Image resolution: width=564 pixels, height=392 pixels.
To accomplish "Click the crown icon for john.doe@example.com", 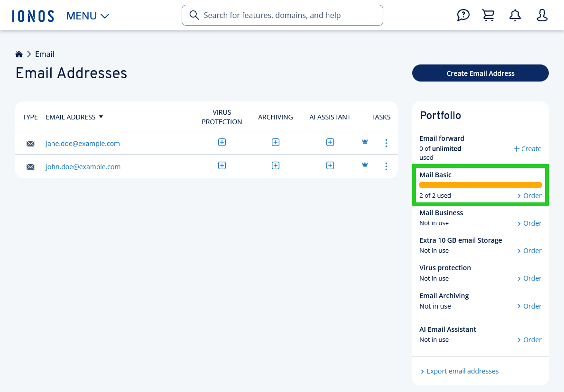I will tap(365, 165).
